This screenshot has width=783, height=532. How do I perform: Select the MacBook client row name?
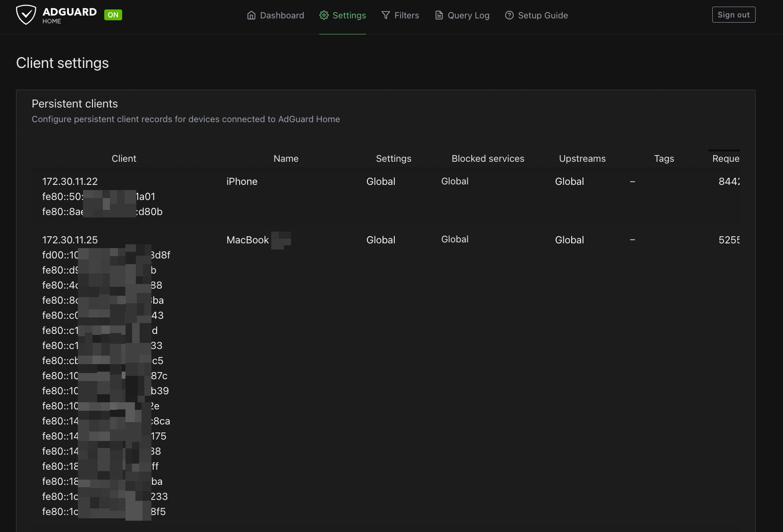pos(248,240)
